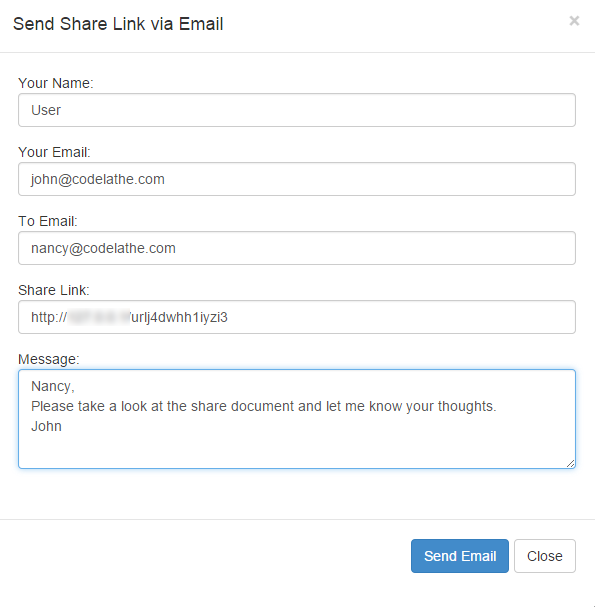Screen dimensions: 595x607
Task: Click the Your Name: label
Action: click(x=56, y=83)
